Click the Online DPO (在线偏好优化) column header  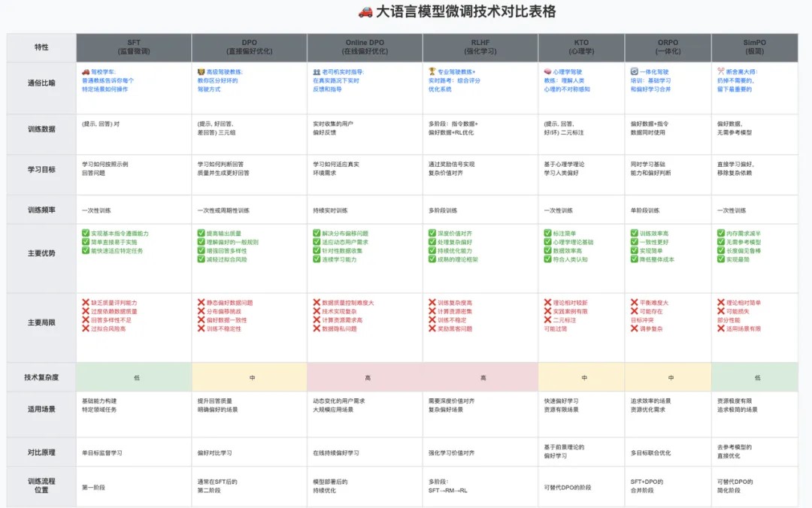[365, 47]
